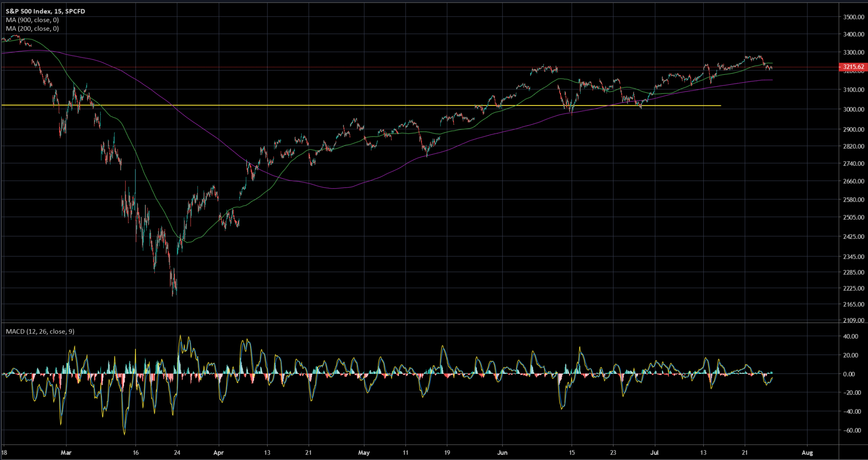Click the S&P 500 Index chart title
The height and width of the screenshot is (460, 868).
(x=45, y=11)
